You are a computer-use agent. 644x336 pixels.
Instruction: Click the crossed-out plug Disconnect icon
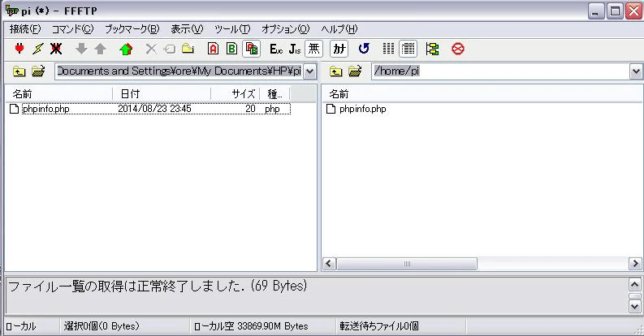click(x=56, y=49)
